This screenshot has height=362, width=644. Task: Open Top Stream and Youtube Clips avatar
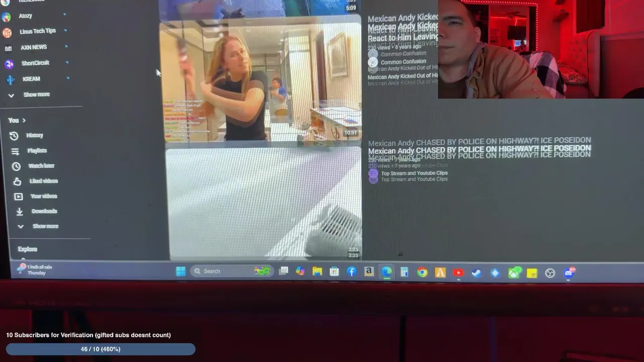[373, 174]
